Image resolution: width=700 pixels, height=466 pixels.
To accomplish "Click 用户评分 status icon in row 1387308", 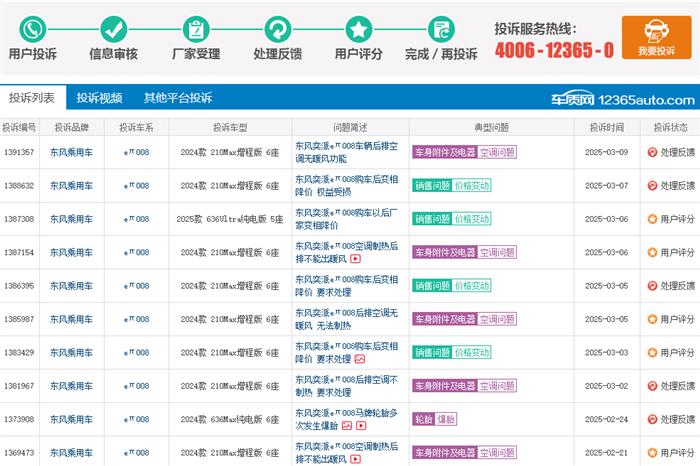I will coord(652,219).
